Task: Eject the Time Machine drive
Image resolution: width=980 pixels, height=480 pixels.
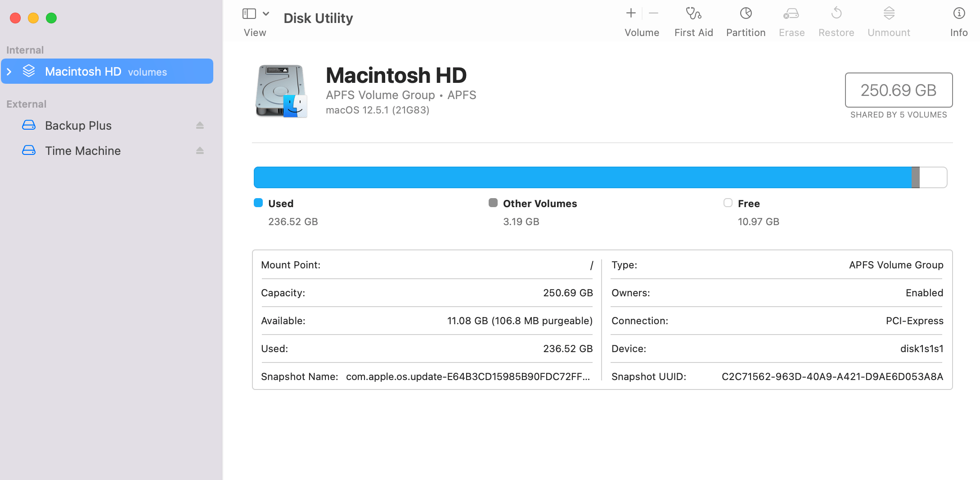Action: (200, 151)
